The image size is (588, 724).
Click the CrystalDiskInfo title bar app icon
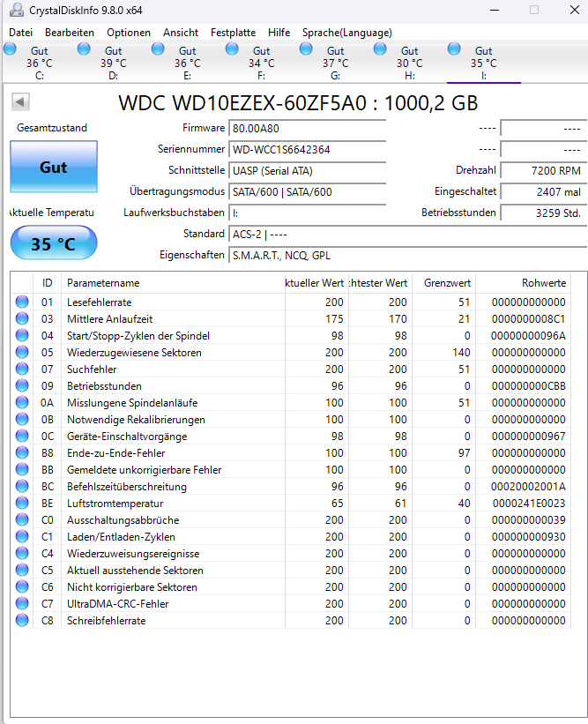[x=17, y=10]
